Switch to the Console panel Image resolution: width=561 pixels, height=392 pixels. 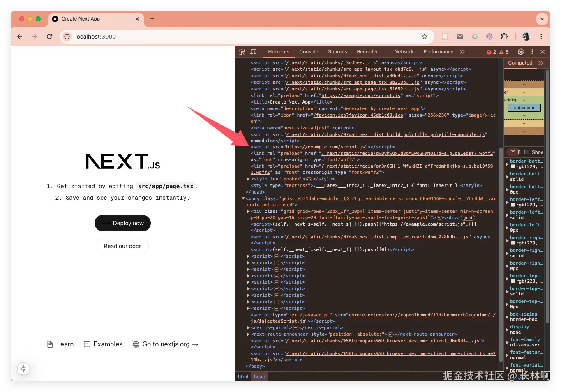tap(309, 52)
